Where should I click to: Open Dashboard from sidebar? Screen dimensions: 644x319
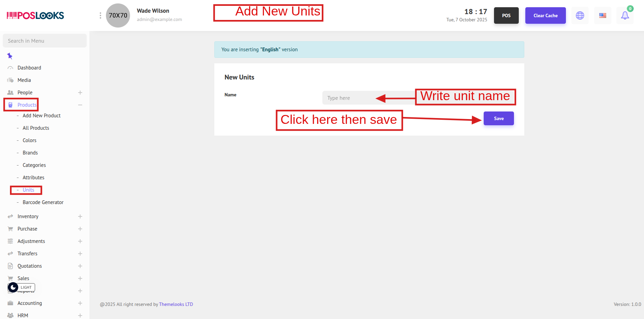(x=29, y=68)
